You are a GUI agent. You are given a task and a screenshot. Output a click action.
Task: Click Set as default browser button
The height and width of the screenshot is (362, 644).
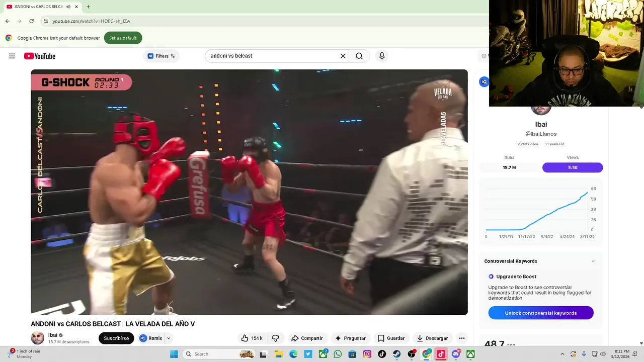coord(123,38)
